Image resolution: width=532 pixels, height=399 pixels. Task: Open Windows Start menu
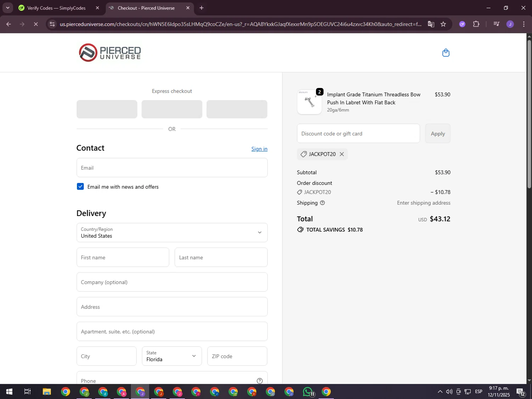[x=9, y=392]
